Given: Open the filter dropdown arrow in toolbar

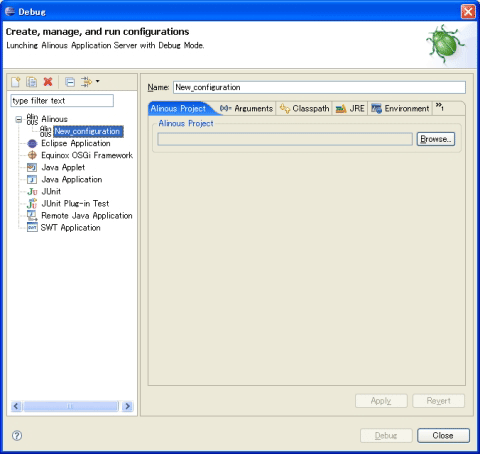Looking at the screenshot, I should [98, 81].
